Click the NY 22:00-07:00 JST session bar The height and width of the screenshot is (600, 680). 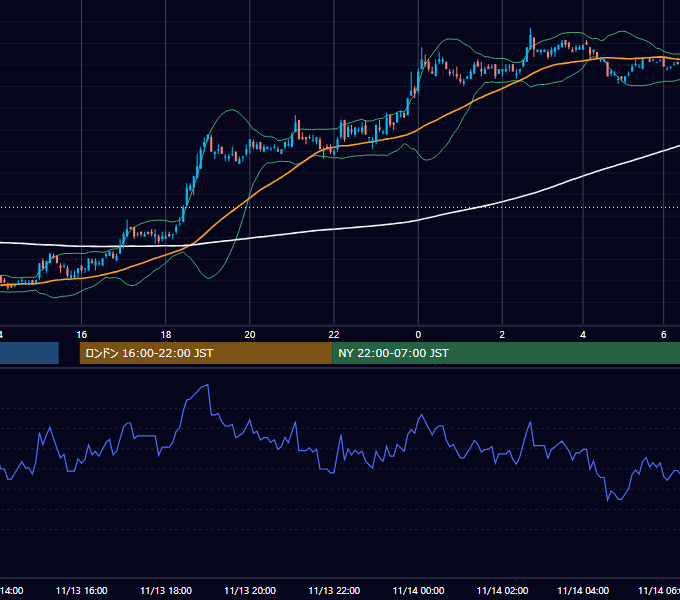506,353
